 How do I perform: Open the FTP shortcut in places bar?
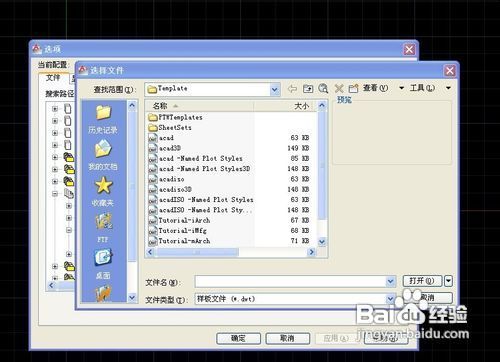coord(103,228)
